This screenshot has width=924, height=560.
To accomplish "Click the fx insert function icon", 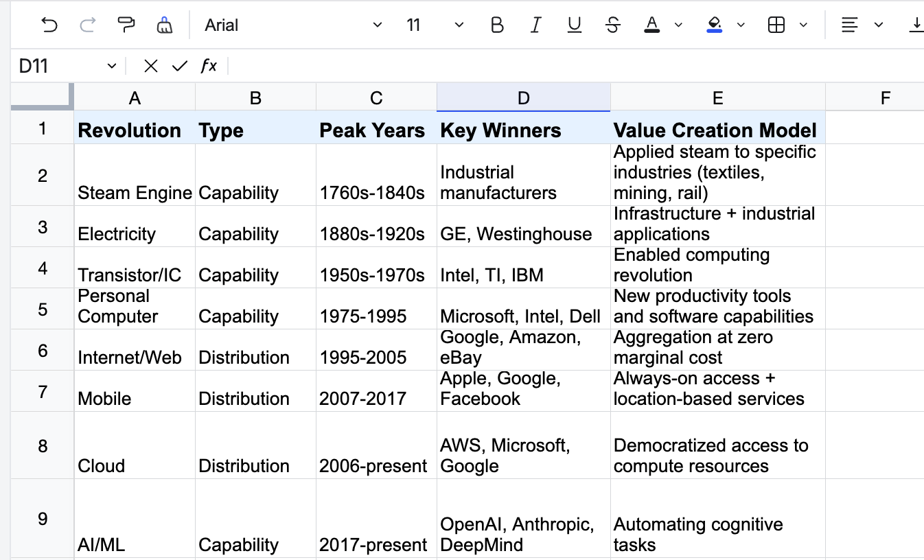I will click(209, 66).
